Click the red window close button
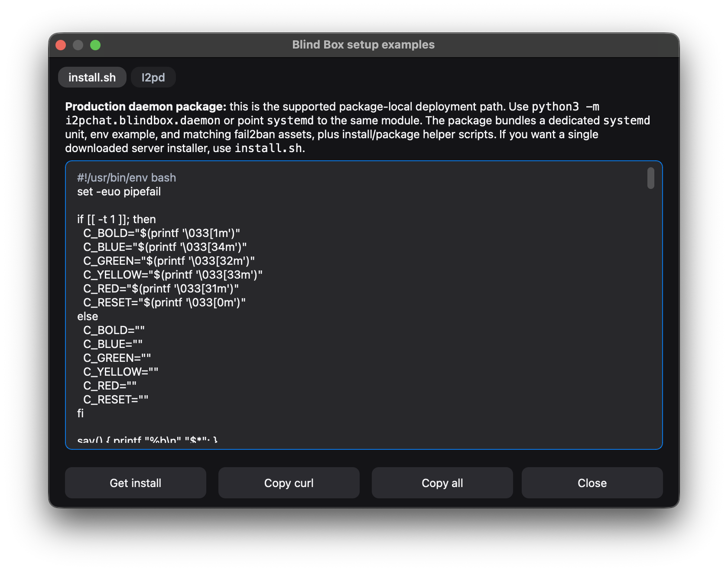This screenshot has width=728, height=572. tap(61, 45)
